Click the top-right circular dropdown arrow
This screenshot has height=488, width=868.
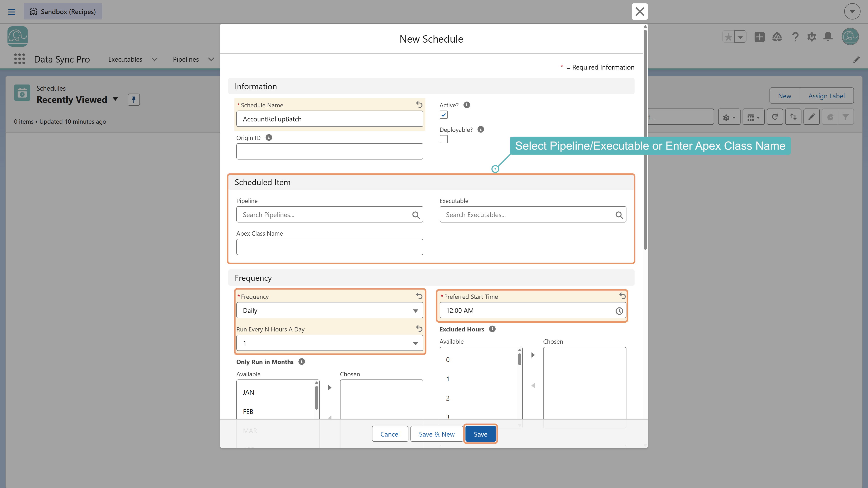(x=852, y=12)
